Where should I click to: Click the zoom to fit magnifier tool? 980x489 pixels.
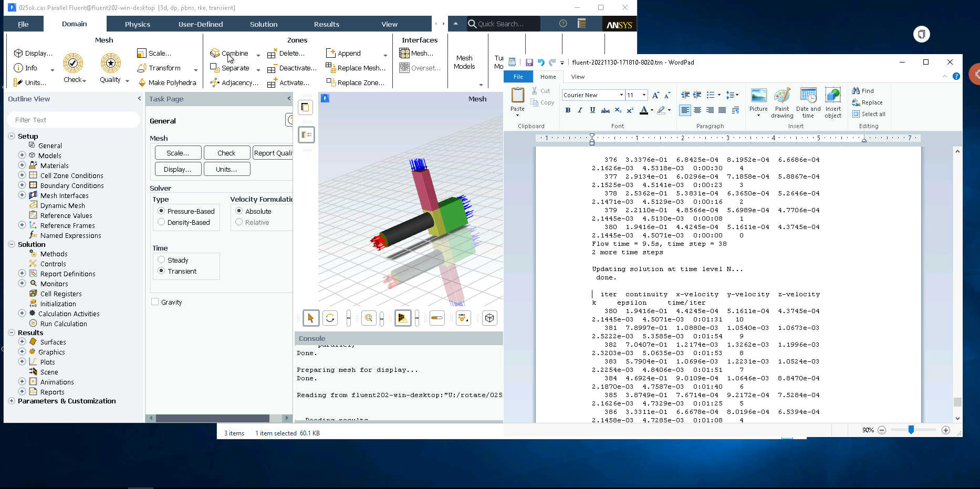click(x=369, y=318)
